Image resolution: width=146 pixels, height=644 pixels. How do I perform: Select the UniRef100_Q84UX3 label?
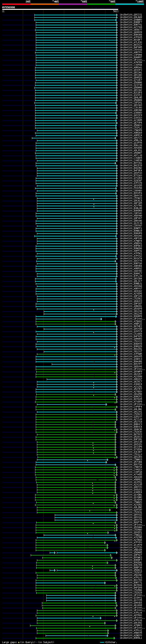tap(131, 301)
